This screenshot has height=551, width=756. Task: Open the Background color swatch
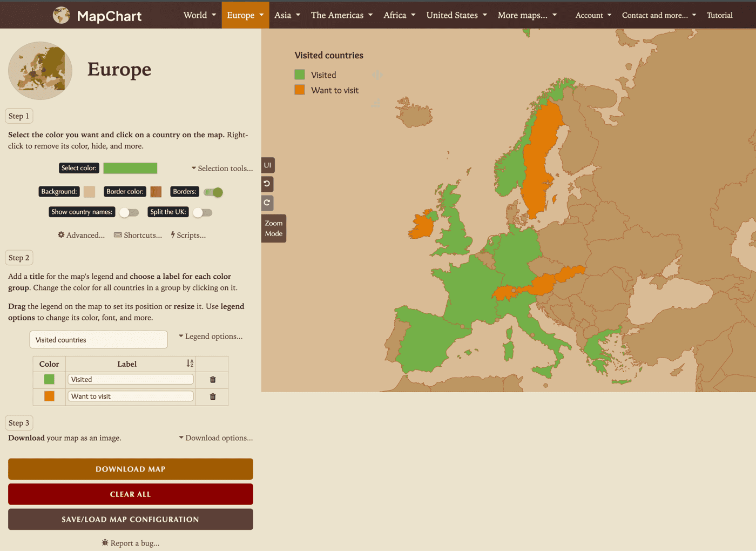(x=90, y=192)
